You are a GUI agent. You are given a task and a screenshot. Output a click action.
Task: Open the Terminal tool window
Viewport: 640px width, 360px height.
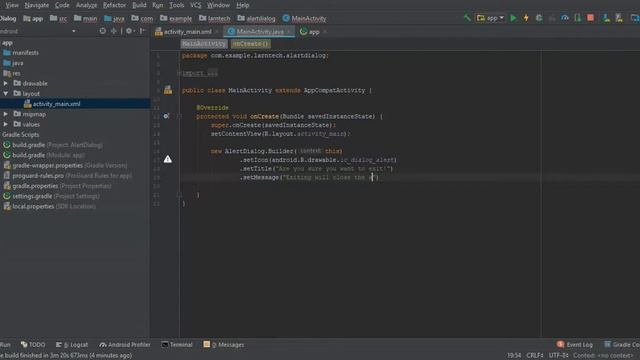(177, 344)
